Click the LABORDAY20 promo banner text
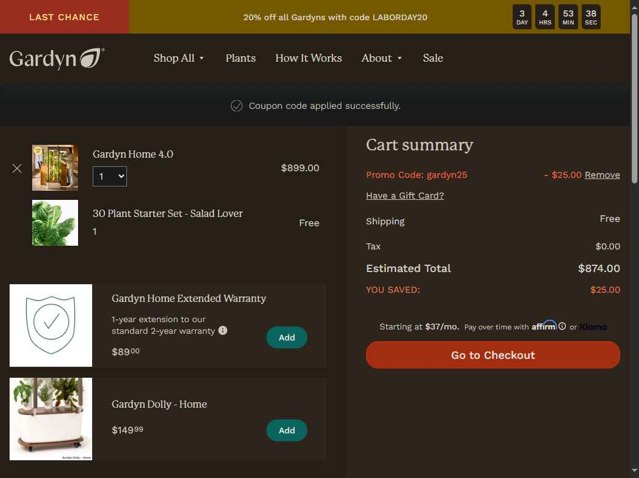 point(335,18)
